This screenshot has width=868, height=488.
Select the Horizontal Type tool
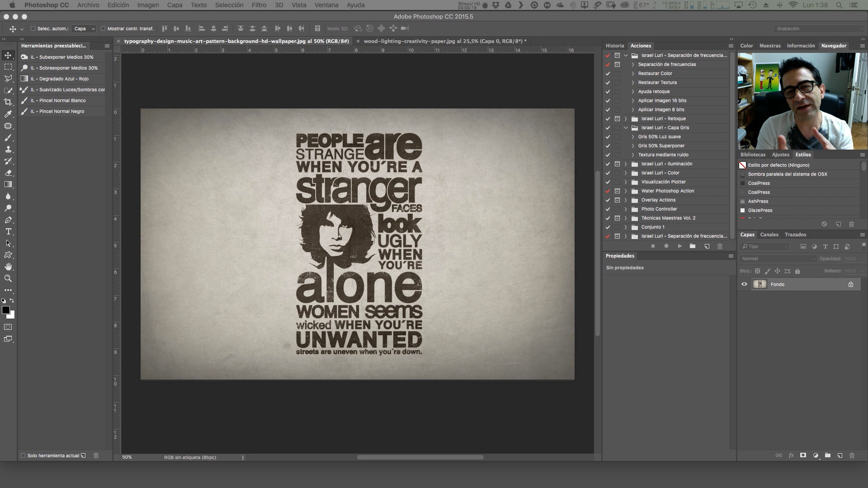8,231
